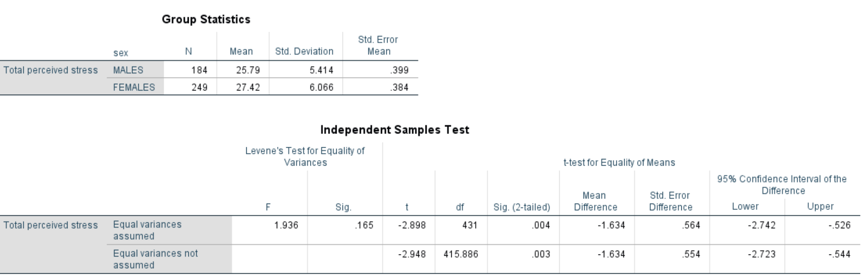868x277 pixels.
Task: Select the Levene's Sig. value .165
Action: tap(364, 225)
